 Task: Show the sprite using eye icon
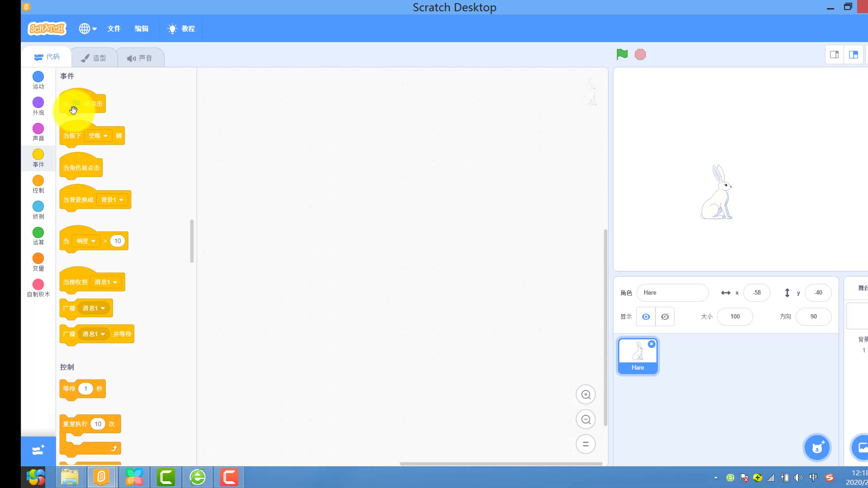(x=646, y=317)
